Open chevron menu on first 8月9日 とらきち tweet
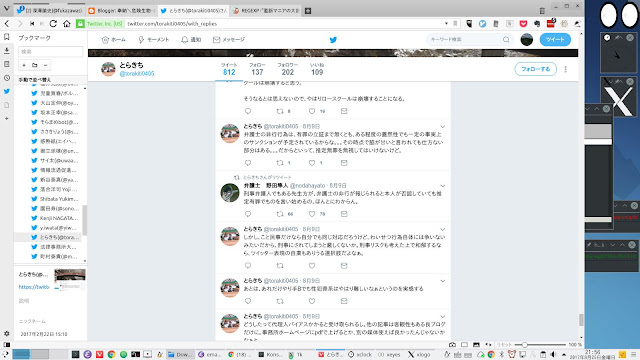Viewport: 640px width, 360px height. point(442,127)
